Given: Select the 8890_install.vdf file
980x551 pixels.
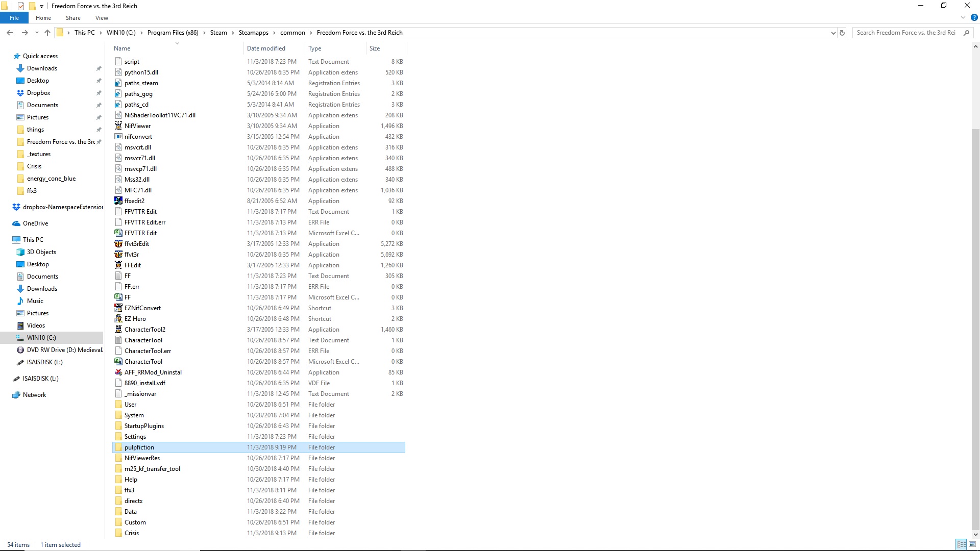Looking at the screenshot, I should pyautogui.click(x=258, y=383).
